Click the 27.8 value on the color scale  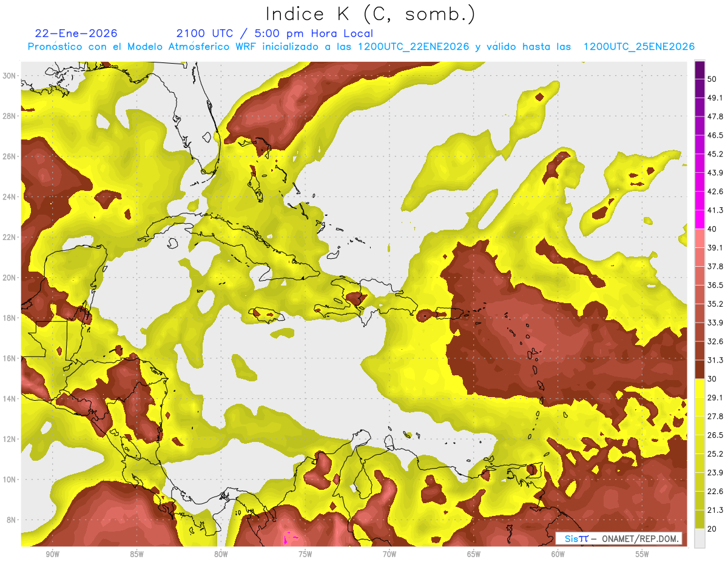point(715,417)
